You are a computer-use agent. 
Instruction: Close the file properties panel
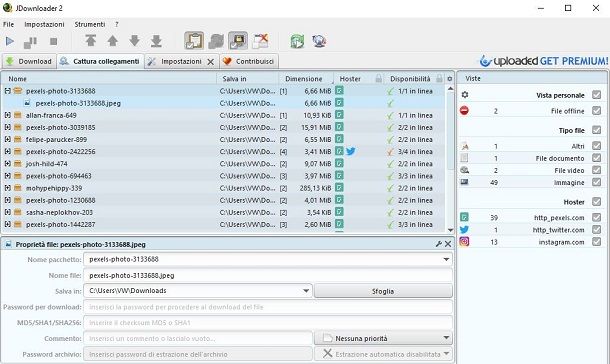448,244
